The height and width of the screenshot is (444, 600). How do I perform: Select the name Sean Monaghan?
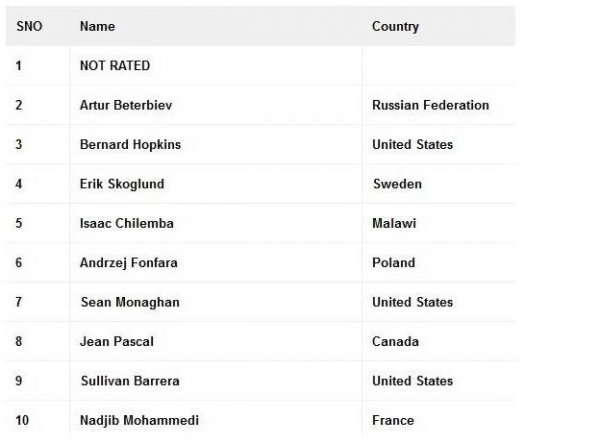(x=130, y=302)
